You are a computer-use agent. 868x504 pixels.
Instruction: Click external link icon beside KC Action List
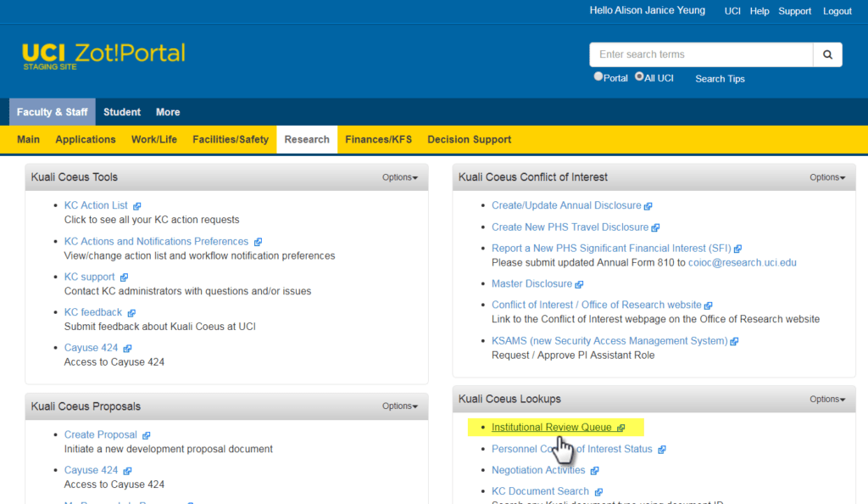point(137,206)
